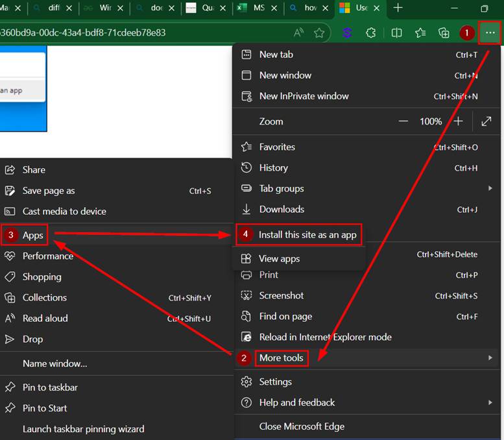Open Collections toolbar icon
This screenshot has width=504, height=440.
coord(444,32)
